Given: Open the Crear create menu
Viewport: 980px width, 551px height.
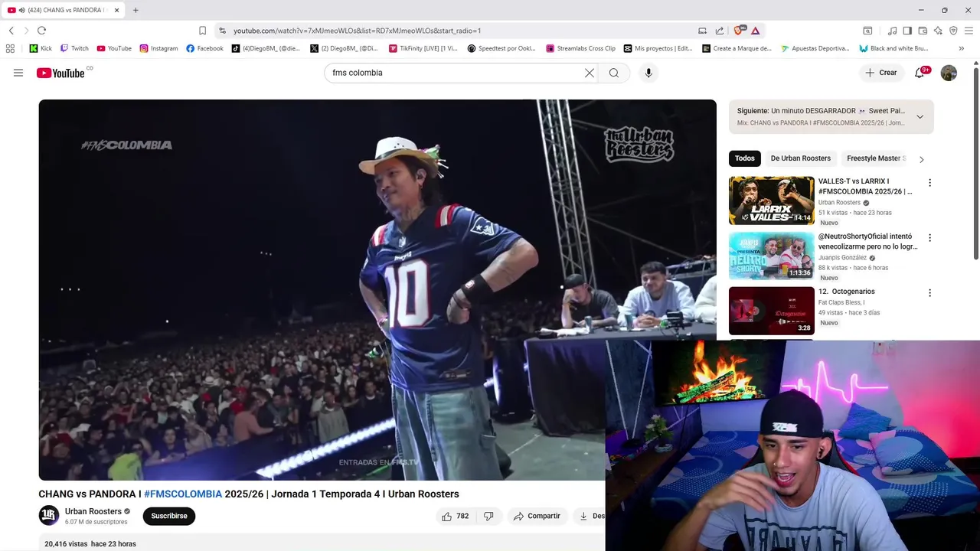Looking at the screenshot, I should tap(881, 73).
